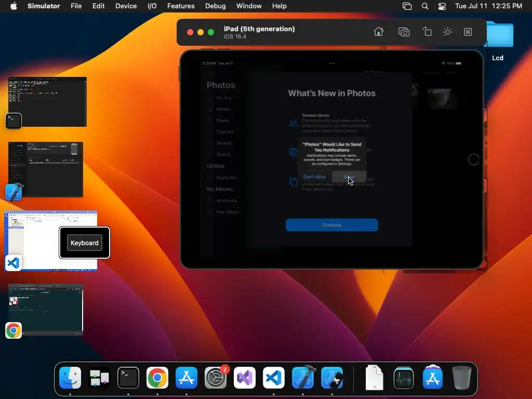Open Finder from the Dock

point(70,378)
